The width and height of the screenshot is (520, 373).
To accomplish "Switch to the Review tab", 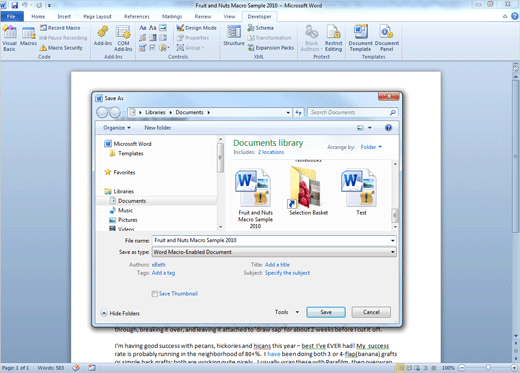I will (x=203, y=16).
